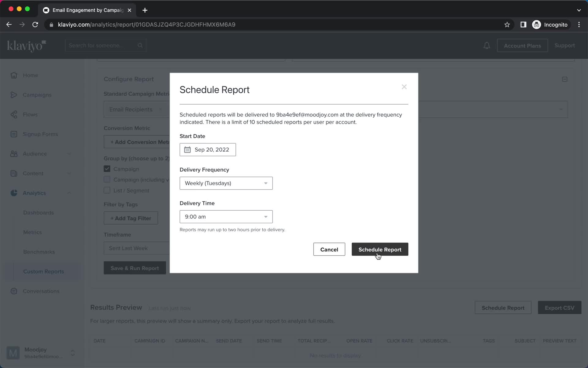Image resolution: width=588 pixels, height=368 pixels.
Task: Click the Klaviyo logo
Action: tap(26, 46)
